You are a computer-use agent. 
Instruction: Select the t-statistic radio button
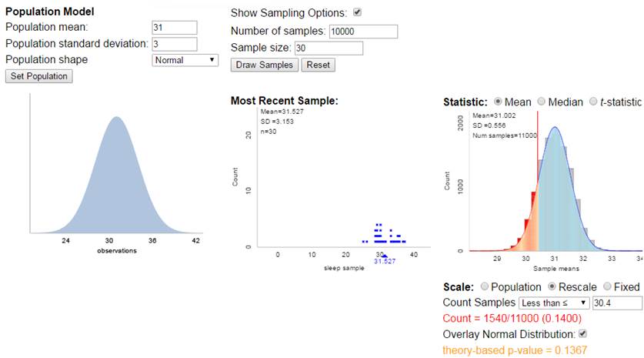(x=593, y=102)
